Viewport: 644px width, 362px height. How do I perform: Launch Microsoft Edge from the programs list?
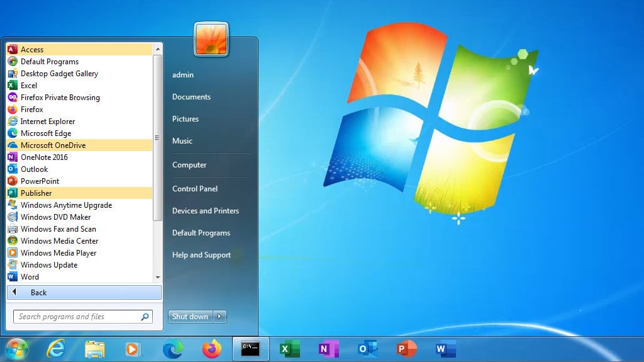tap(80, 133)
